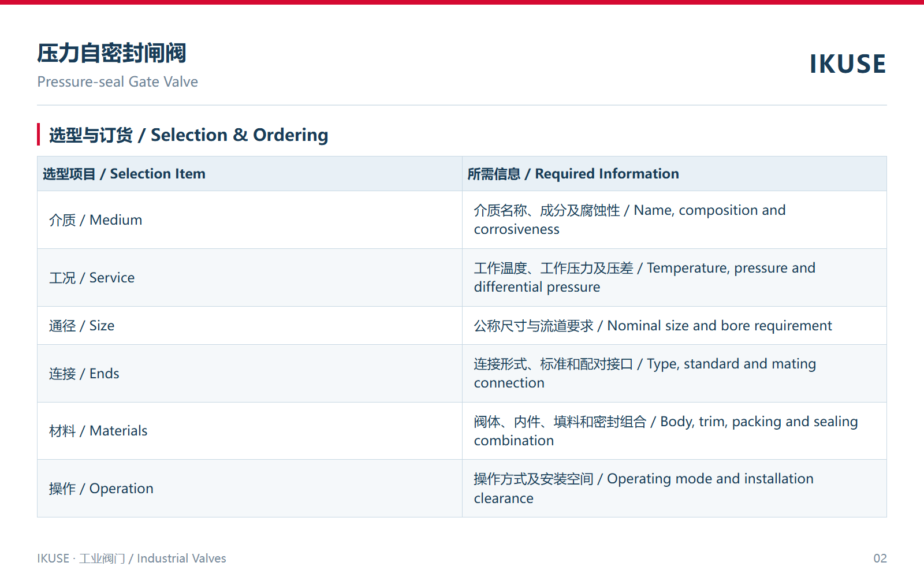Click the Name, composition and corrosiveness cell
The image size is (924, 581).
click(675, 220)
